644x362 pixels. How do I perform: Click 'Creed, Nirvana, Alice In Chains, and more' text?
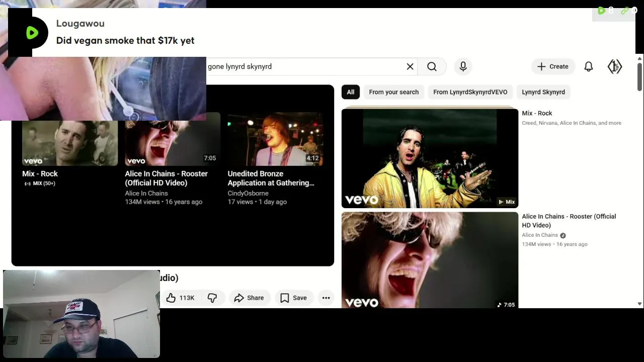tap(572, 123)
